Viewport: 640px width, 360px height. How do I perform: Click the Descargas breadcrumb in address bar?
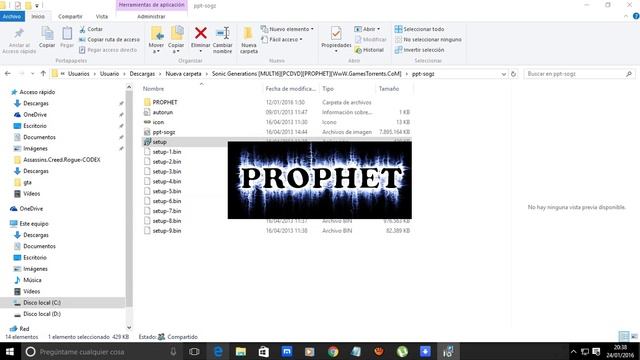click(x=142, y=74)
